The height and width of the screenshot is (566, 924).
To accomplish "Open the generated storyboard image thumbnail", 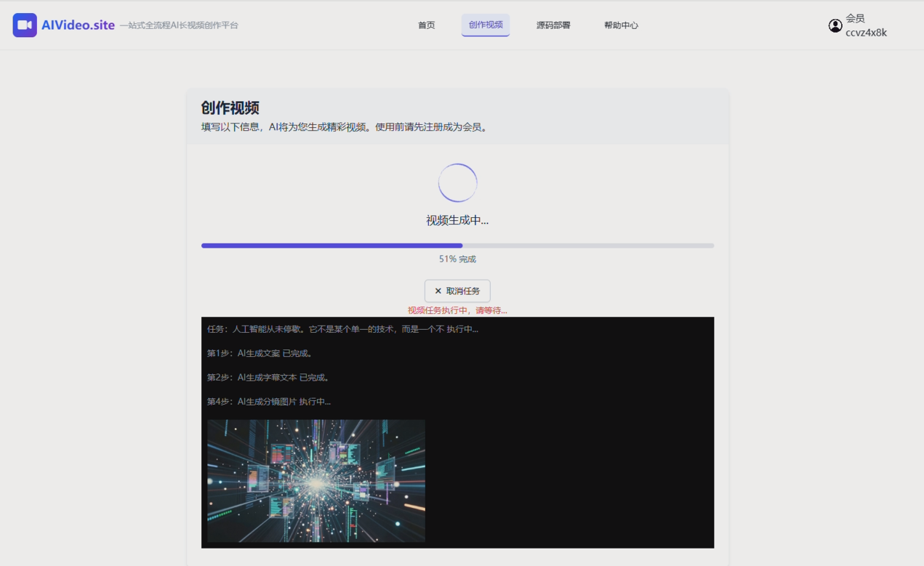I will (x=316, y=480).
